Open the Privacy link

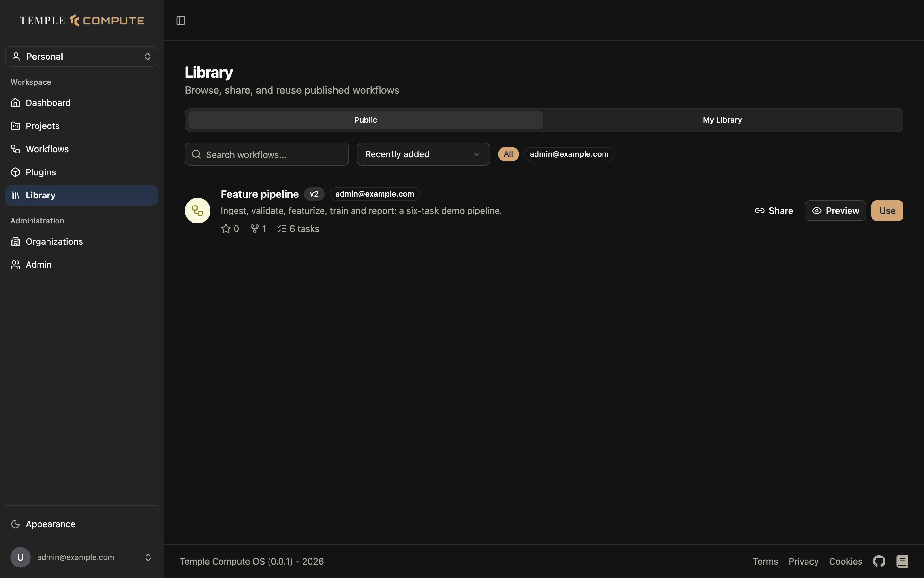point(803,561)
